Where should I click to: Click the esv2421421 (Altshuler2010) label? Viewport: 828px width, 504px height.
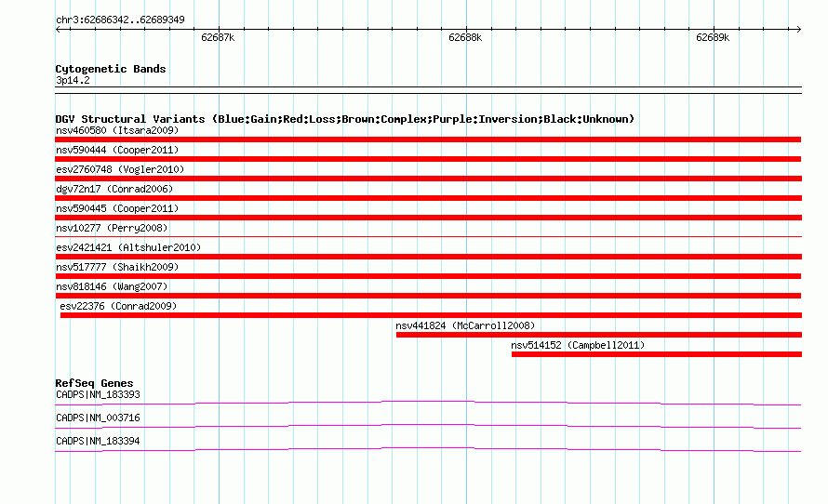click(x=128, y=247)
